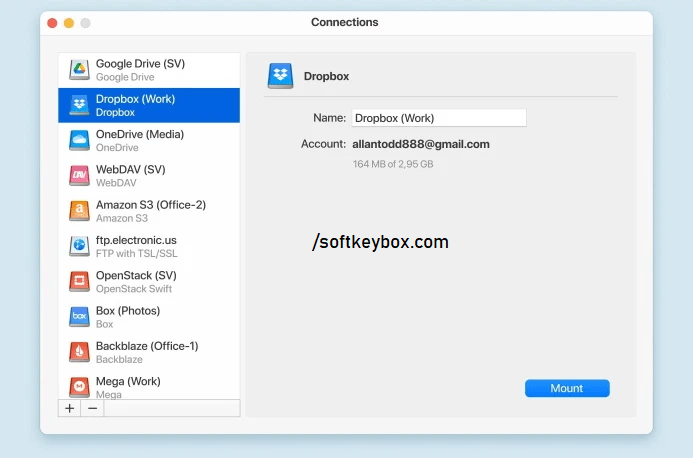Add a new connection with plus button

(69, 408)
